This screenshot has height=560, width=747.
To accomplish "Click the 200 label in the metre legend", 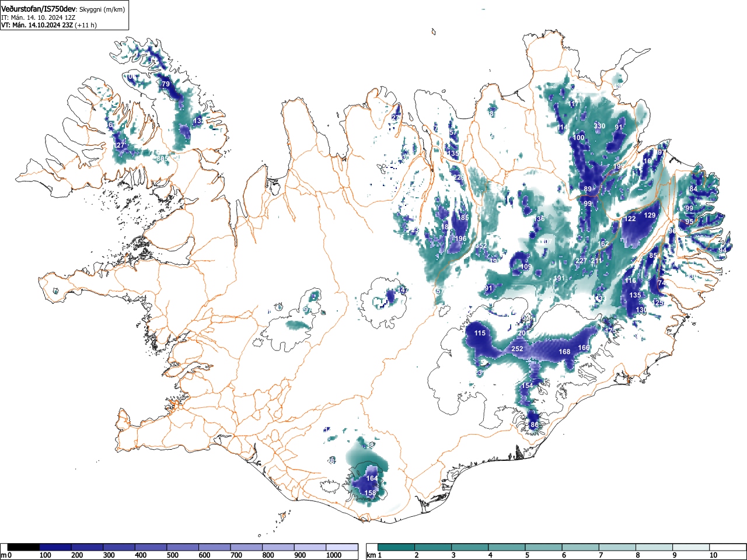I will tap(76, 555).
